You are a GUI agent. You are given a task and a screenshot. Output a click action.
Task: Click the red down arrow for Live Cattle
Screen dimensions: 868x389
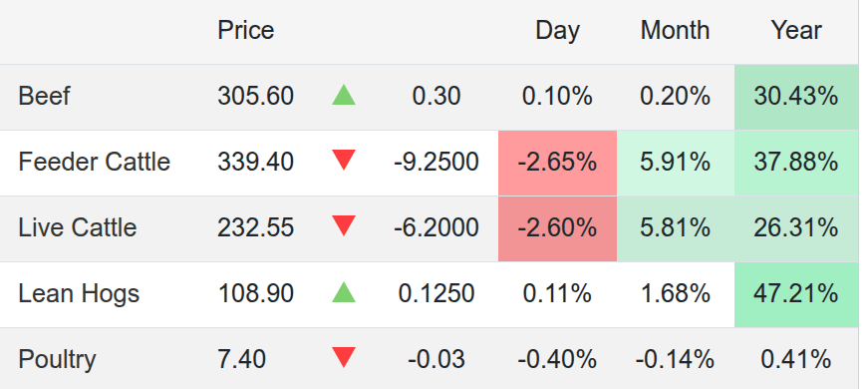pos(344,226)
